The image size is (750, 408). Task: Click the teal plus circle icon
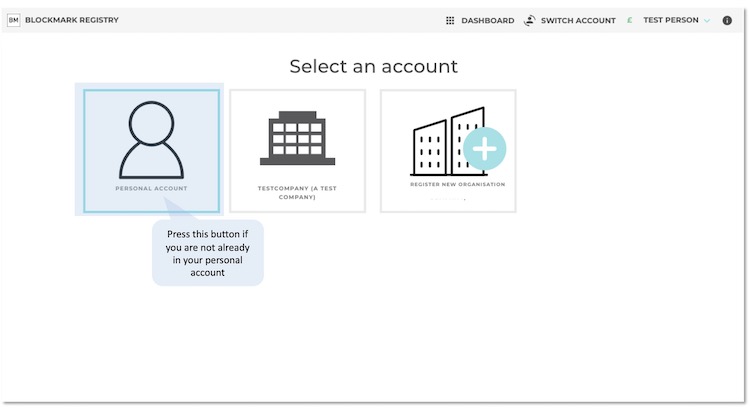click(484, 149)
